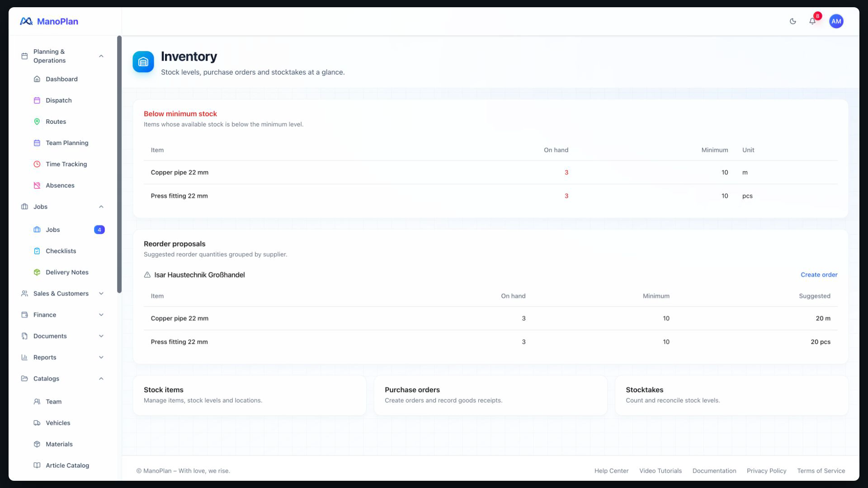
Task: Open the Stocktakes card
Action: pos(731,395)
